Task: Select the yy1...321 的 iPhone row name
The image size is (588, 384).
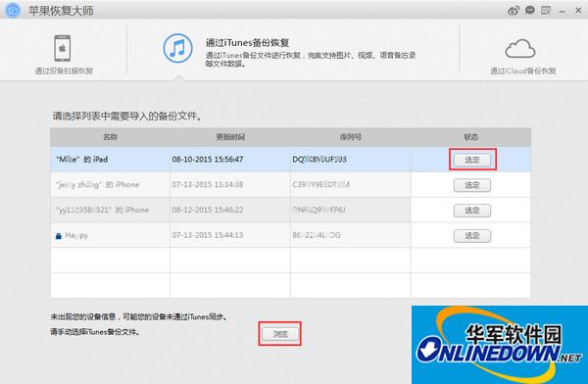Action: (x=102, y=210)
